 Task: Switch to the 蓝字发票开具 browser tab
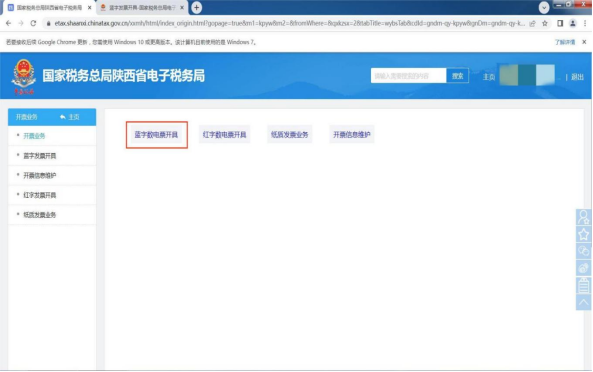coord(142,8)
